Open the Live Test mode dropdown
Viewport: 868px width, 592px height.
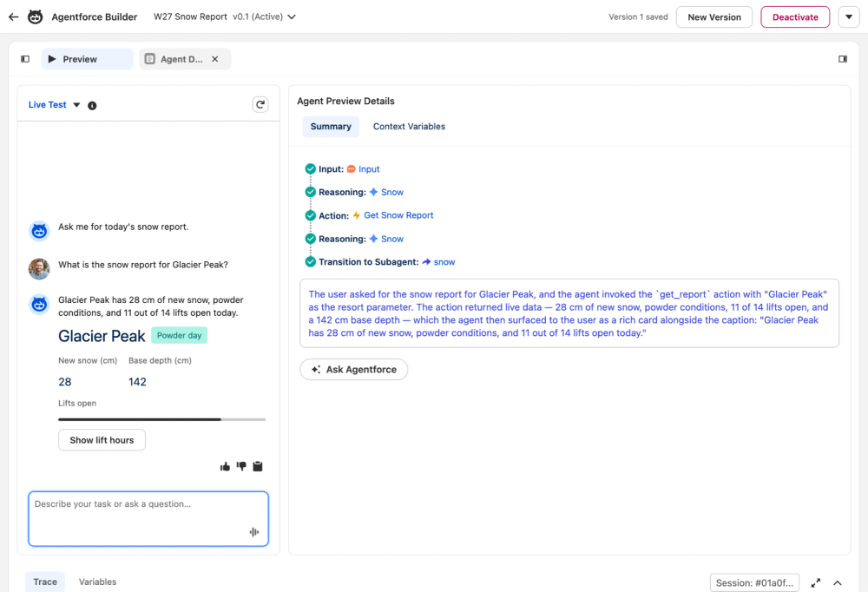(76, 105)
